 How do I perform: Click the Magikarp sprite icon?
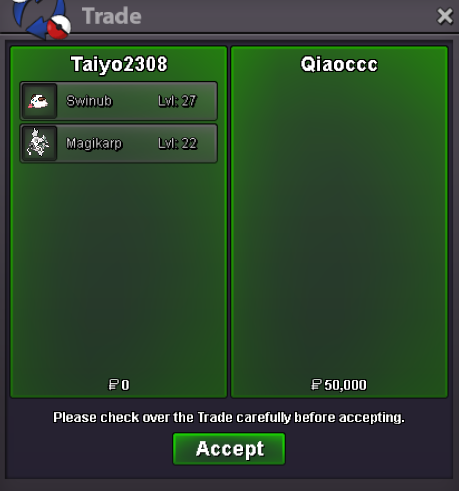(39, 143)
